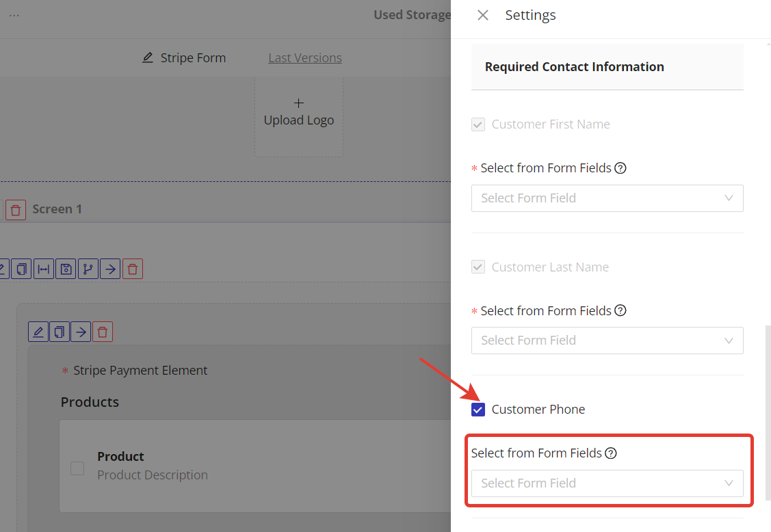Click the Stripe element's edit pencil icon

point(38,332)
